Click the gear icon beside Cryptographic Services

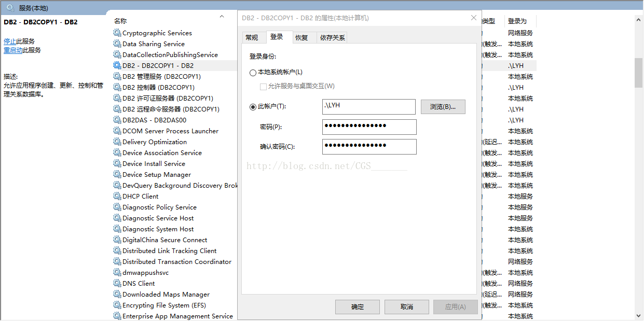[x=117, y=33]
